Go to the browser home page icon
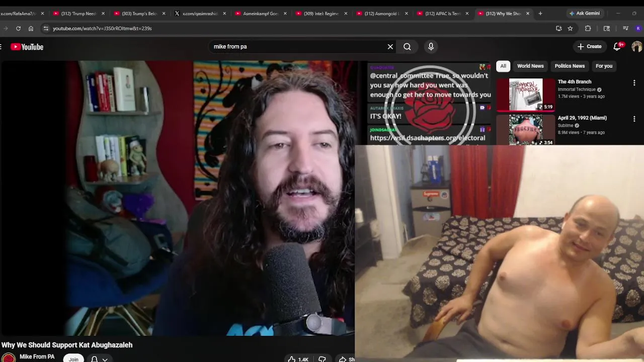 (x=31, y=29)
